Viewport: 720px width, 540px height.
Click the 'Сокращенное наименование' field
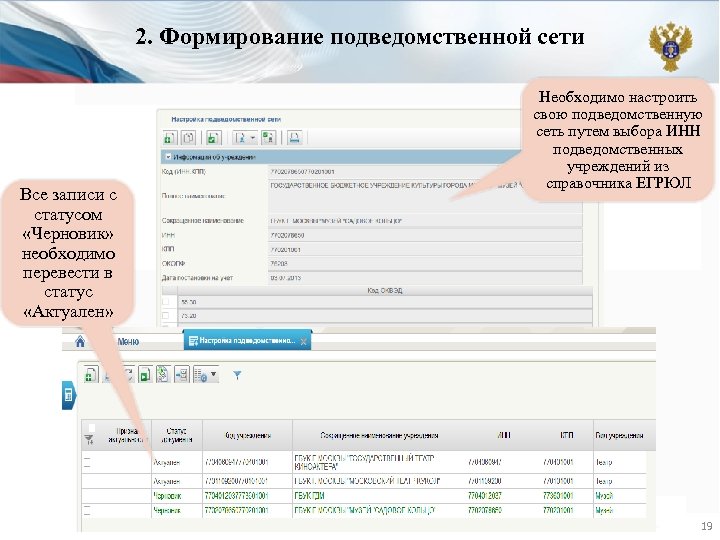(x=425, y=221)
